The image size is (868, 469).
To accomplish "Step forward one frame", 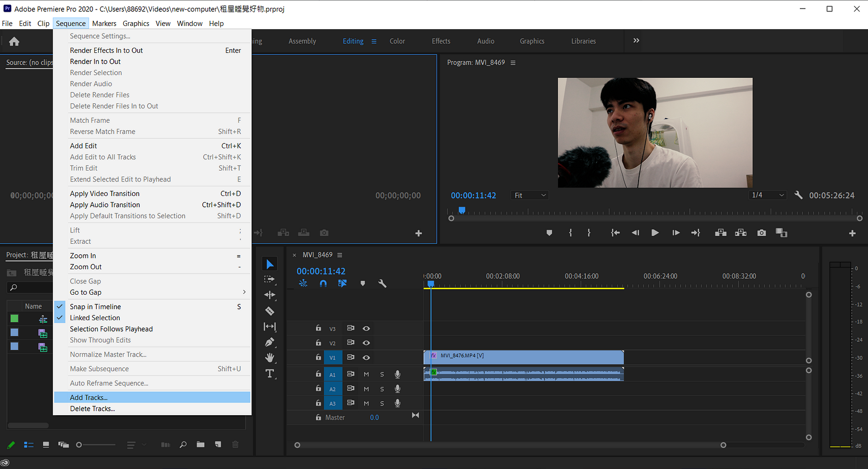I will (676, 233).
